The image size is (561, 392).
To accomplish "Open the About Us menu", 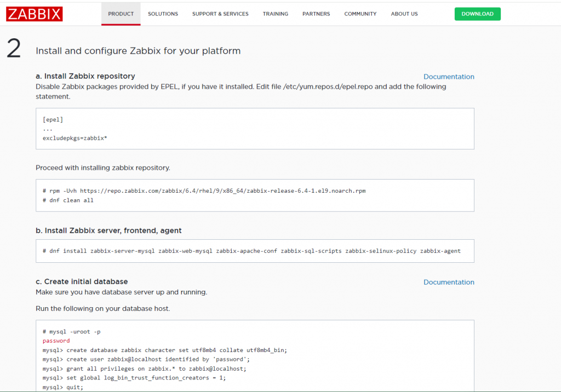I will (x=404, y=14).
